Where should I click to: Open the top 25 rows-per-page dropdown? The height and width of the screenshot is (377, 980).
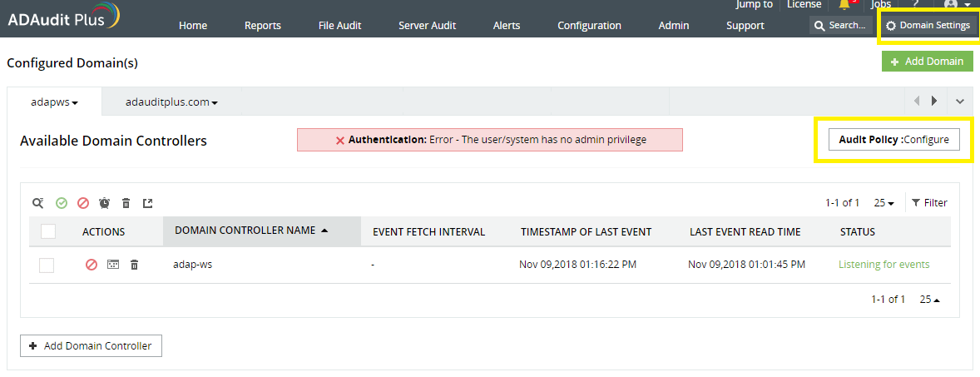coord(884,203)
